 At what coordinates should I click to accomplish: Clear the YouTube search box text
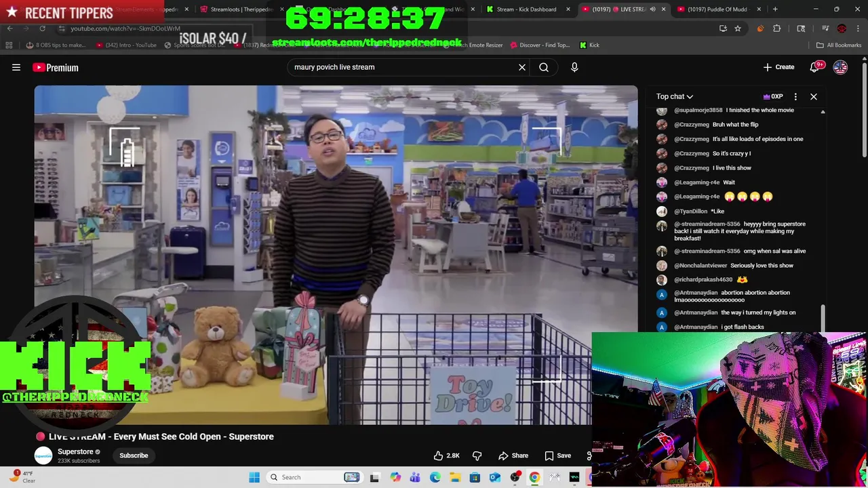click(x=522, y=67)
